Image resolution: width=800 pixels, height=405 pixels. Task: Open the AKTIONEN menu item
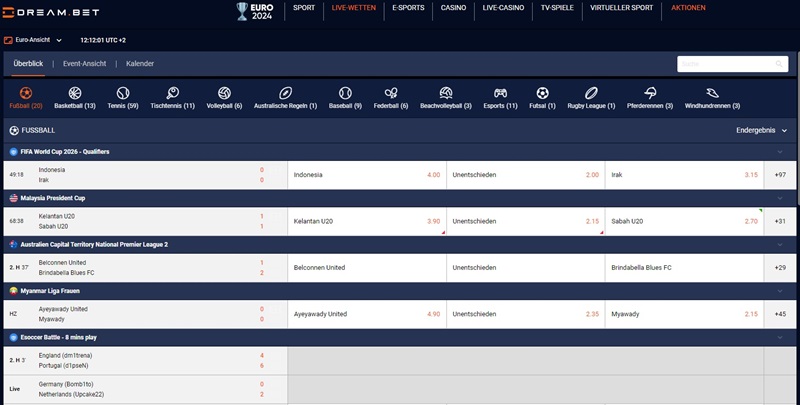(x=688, y=8)
